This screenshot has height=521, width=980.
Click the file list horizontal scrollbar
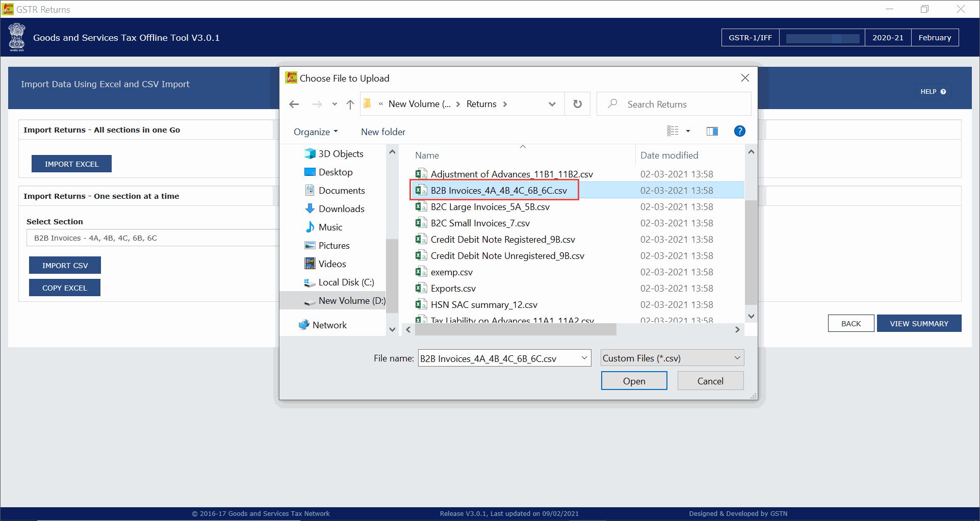coord(515,330)
